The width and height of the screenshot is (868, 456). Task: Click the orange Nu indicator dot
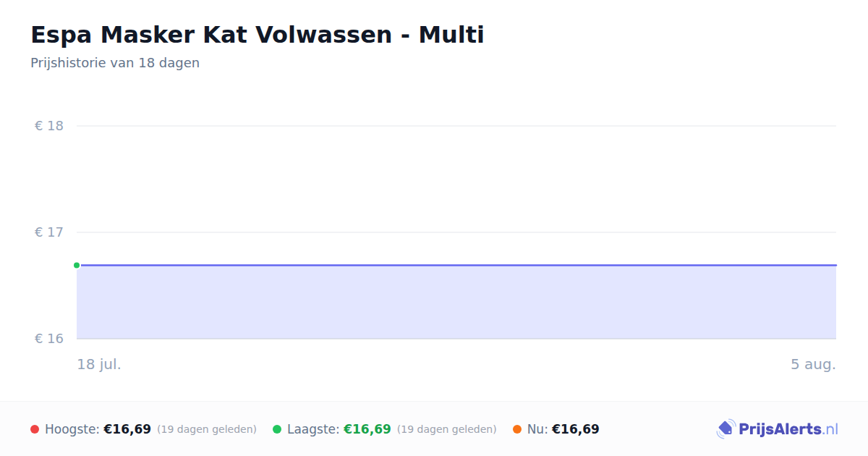(517, 429)
